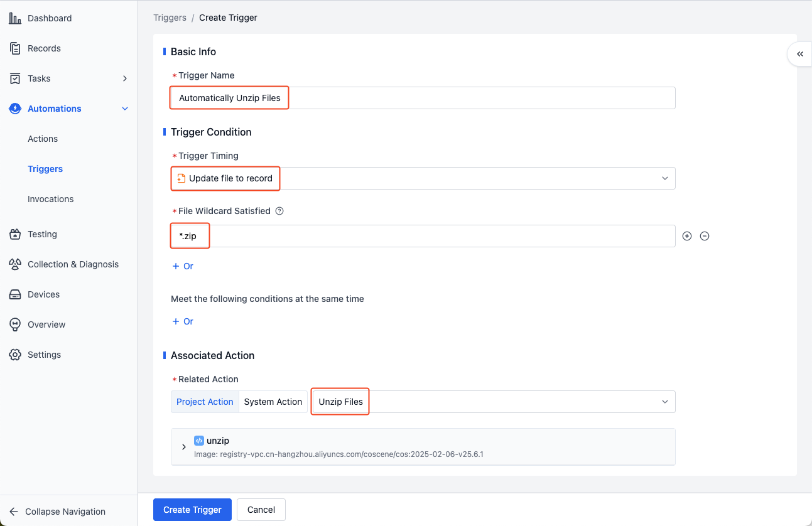Open the Trigger Timing dropdown

(x=423, y=178)
